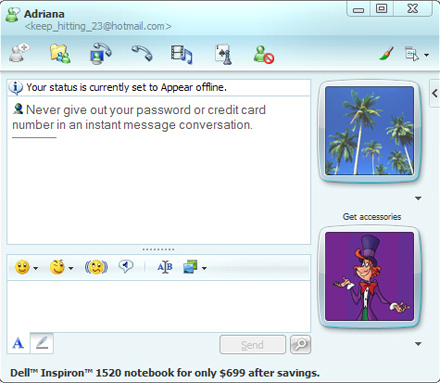
Task: Send a wink
Action: [x=57, y=267]
